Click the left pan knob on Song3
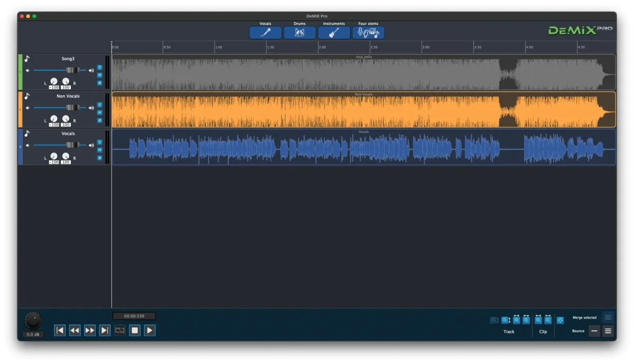634x364 pixels. [x=54, y=81]
